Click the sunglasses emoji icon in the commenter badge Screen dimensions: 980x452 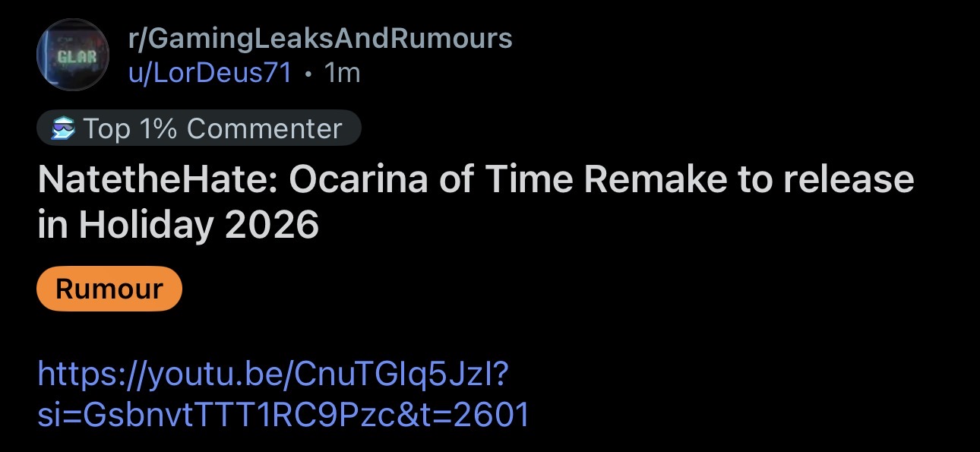[62, 129]
